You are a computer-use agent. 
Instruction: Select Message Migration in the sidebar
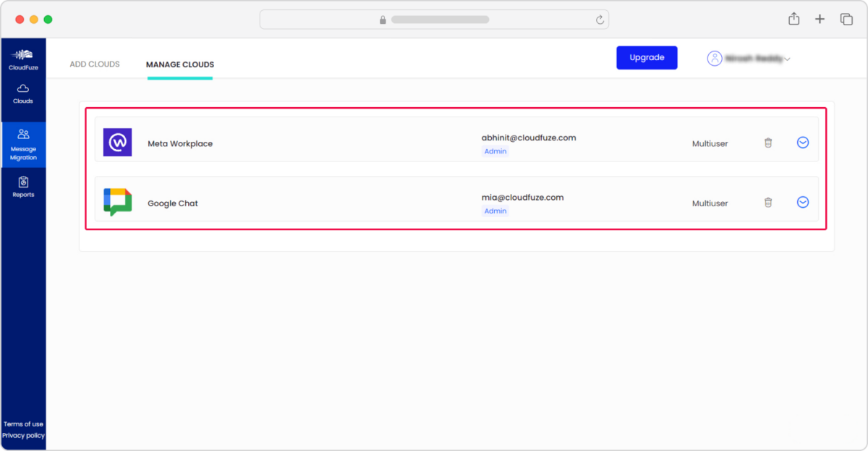(23, 144)
